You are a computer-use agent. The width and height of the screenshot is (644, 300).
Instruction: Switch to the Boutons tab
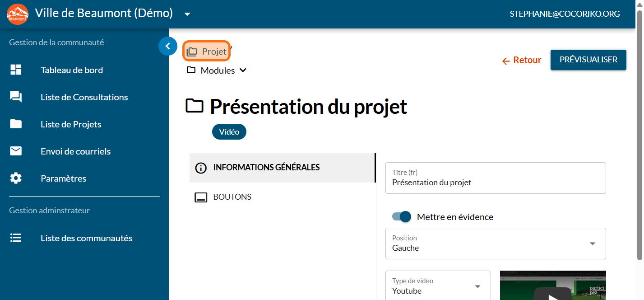tap(232, 197)
